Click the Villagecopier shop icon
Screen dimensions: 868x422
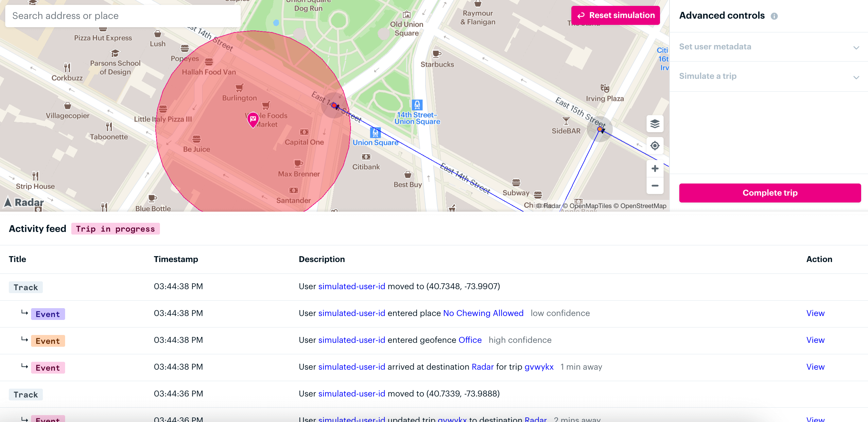[x=67, y=105]
